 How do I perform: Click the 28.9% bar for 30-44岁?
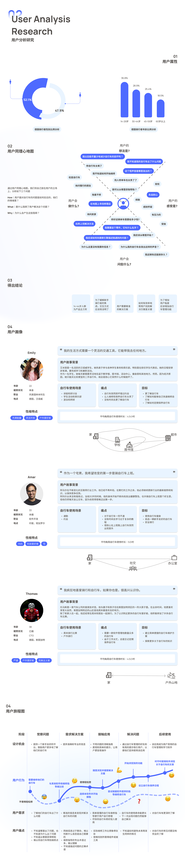(136, 103)
